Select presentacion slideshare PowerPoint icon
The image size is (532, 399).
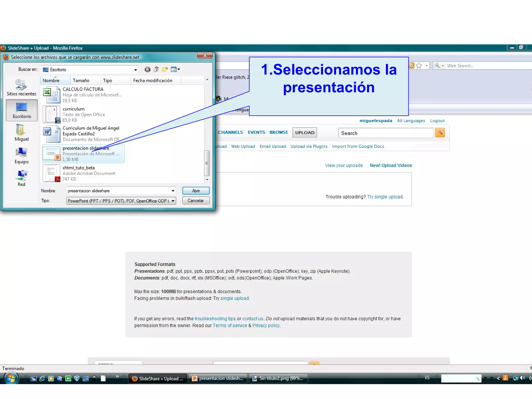coord(51,154)
